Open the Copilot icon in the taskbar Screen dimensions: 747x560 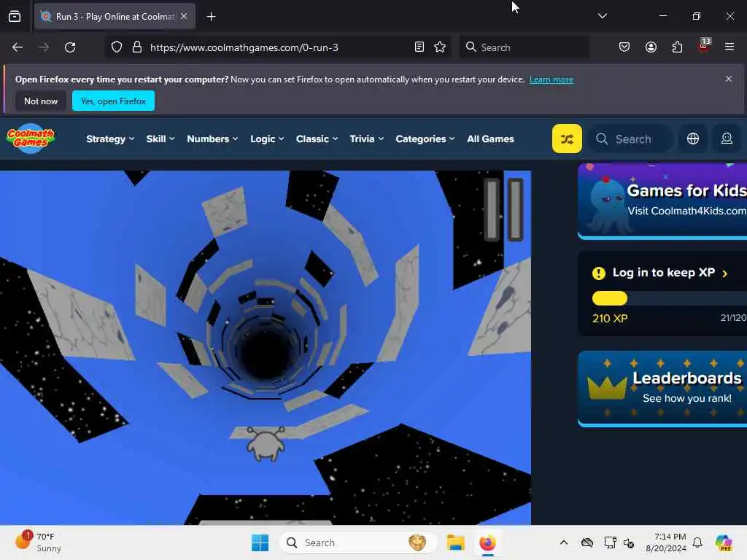pyautogui.click(x=724, y=542)
